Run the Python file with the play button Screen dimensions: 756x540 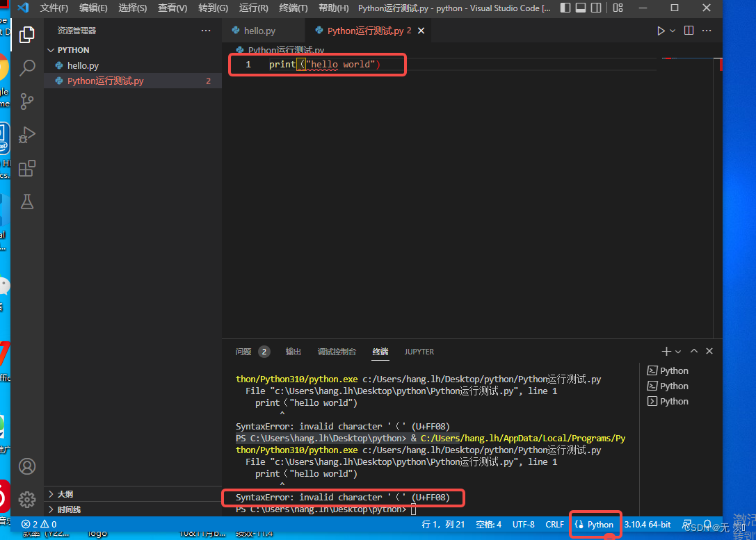pos(661,30)
